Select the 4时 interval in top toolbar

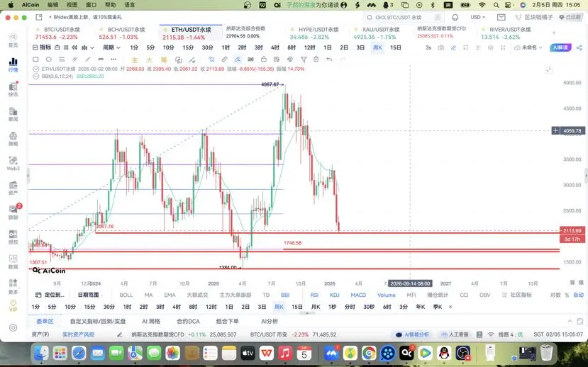(x=275, y=47)
